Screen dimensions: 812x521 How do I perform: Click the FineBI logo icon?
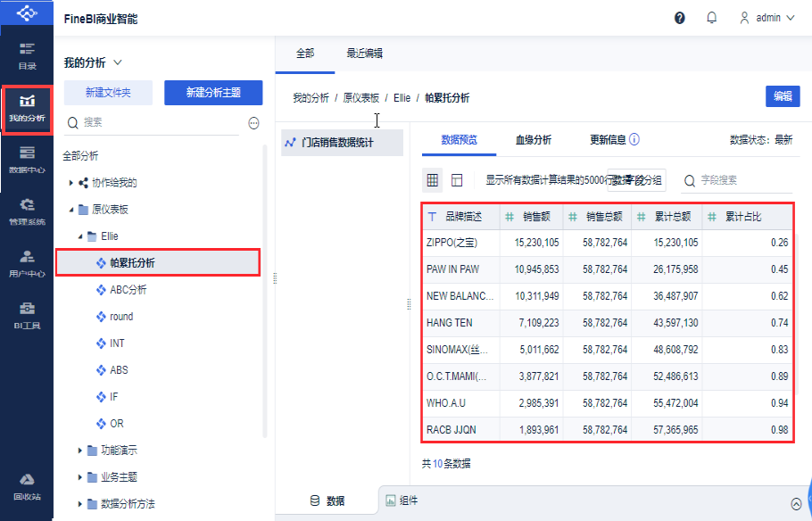pyautogui.click(x=27, y=12)
